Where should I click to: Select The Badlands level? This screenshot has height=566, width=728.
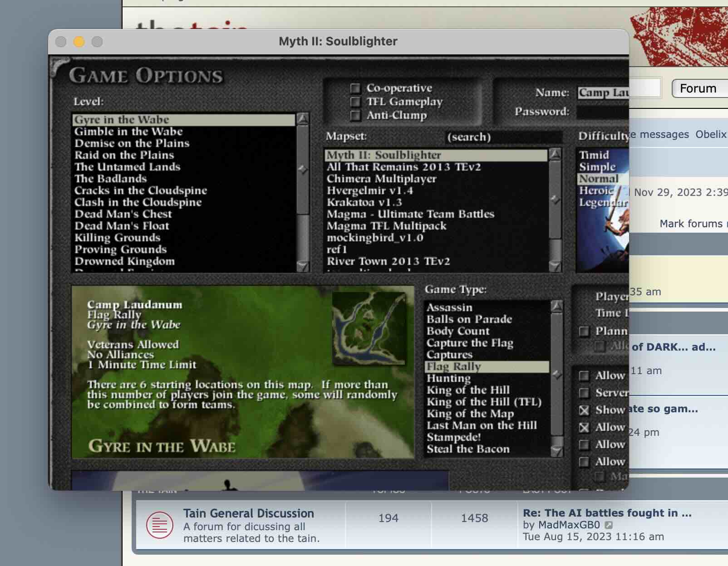[x=183, y=179]
